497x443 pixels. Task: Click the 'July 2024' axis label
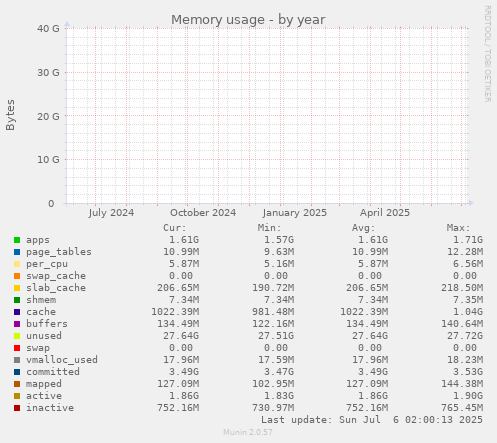tap(111, 213)
